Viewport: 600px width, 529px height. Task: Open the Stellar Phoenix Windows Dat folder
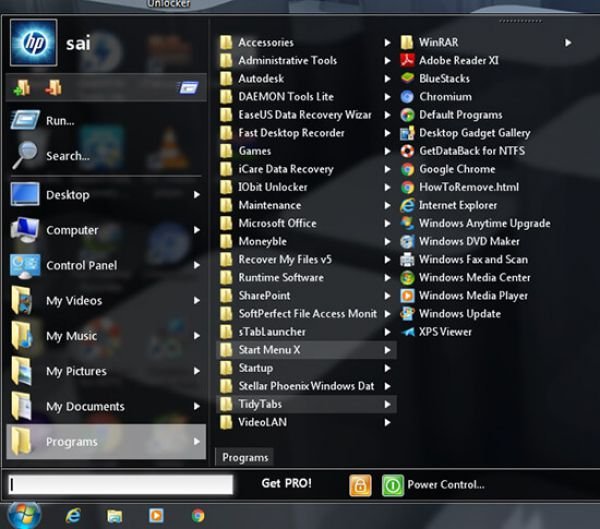tap(307, 386)
